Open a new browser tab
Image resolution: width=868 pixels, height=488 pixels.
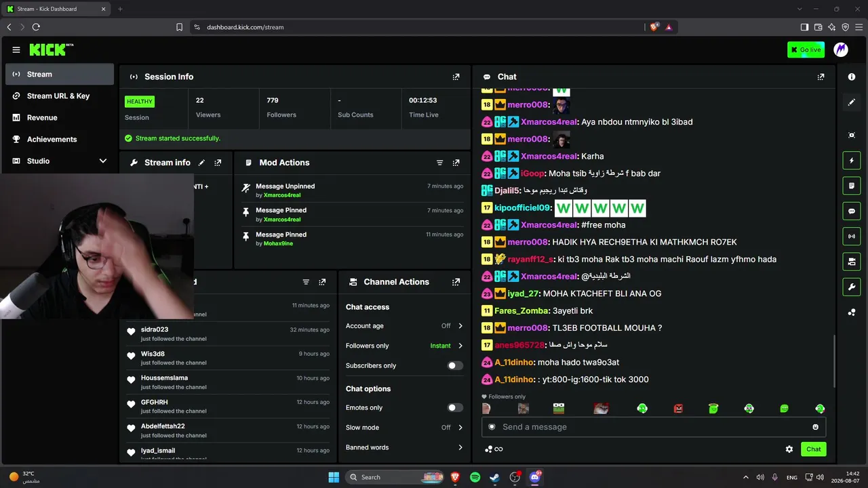(120, 9)
